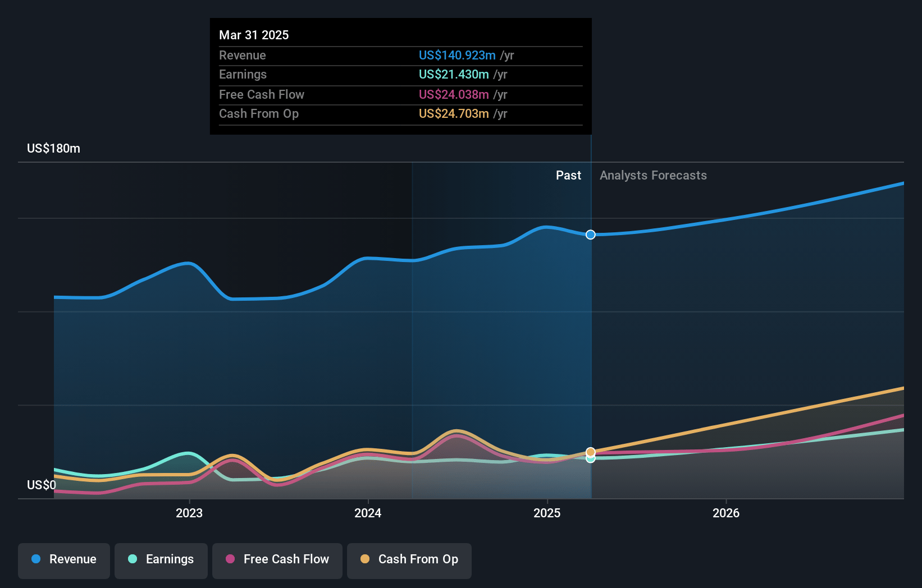The width and height of the screenshot is (922, 588).
Task: Click the Past section label
Action: [568, 176]
